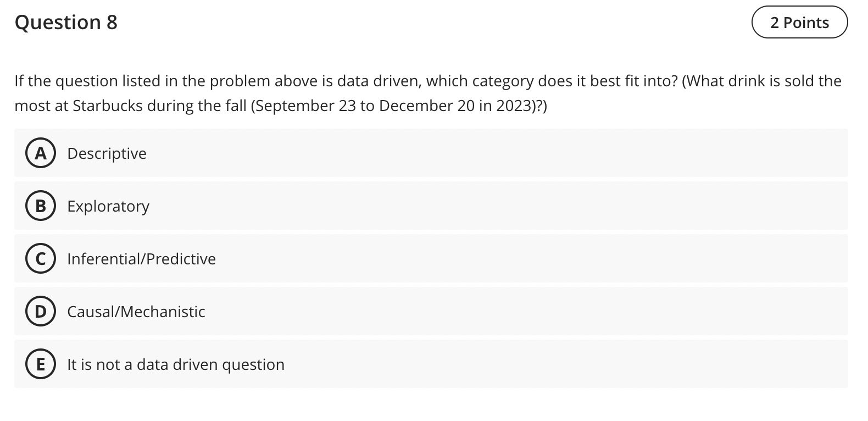This screenshot has height=421, width=868.
Task: Click the Question 8 heading
Action: [x=65, y=23]
